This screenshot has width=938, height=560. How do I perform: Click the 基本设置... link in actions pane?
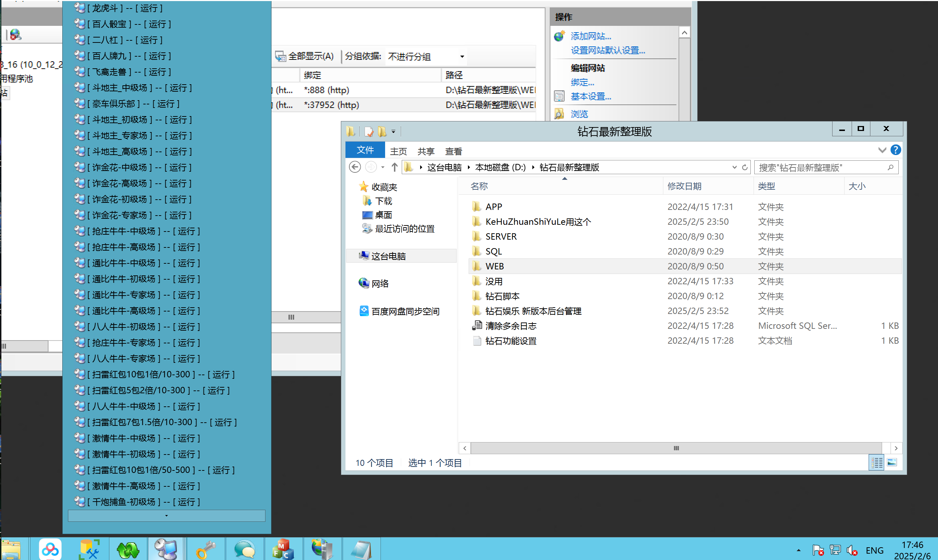pos(590,97)
